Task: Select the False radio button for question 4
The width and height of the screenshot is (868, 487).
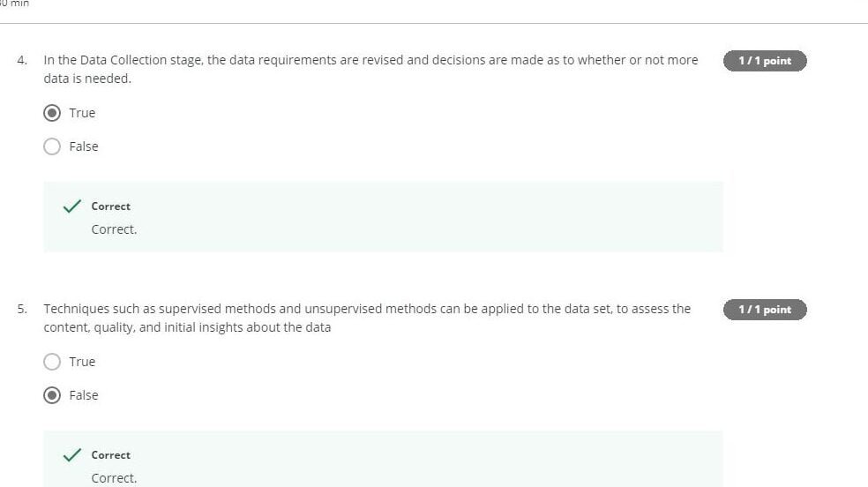Action: 52,146
